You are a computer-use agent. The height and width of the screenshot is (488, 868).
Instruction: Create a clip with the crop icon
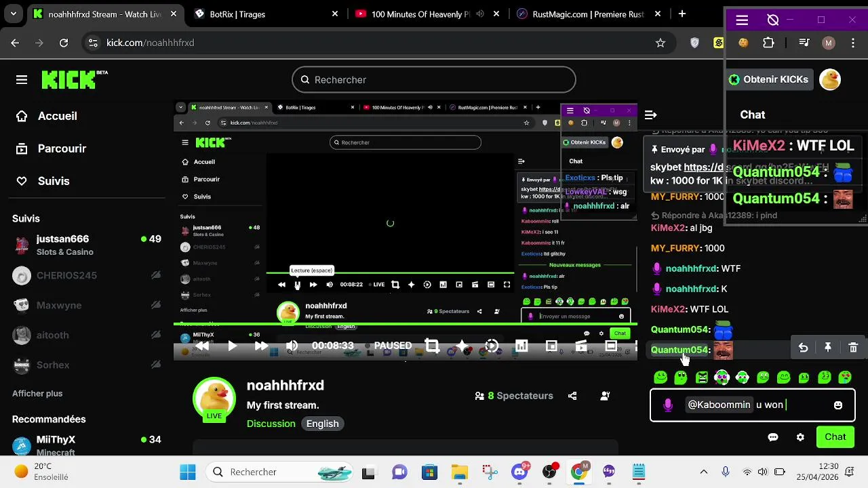pos(432,346)
